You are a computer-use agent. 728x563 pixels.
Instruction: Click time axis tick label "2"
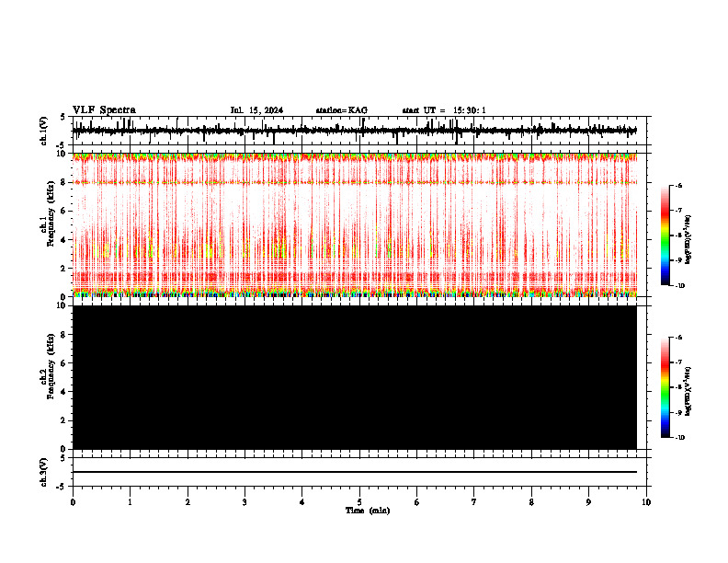tap(188, 502)
